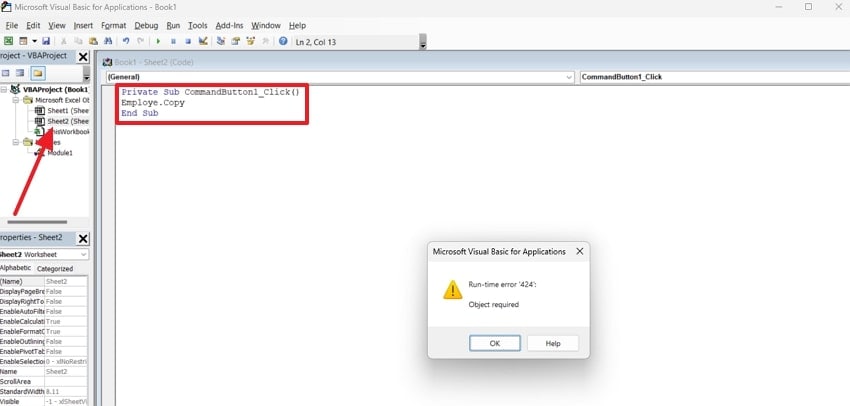Open the View menu
This screenshot has height=406, width=850.
pos(57,25)
